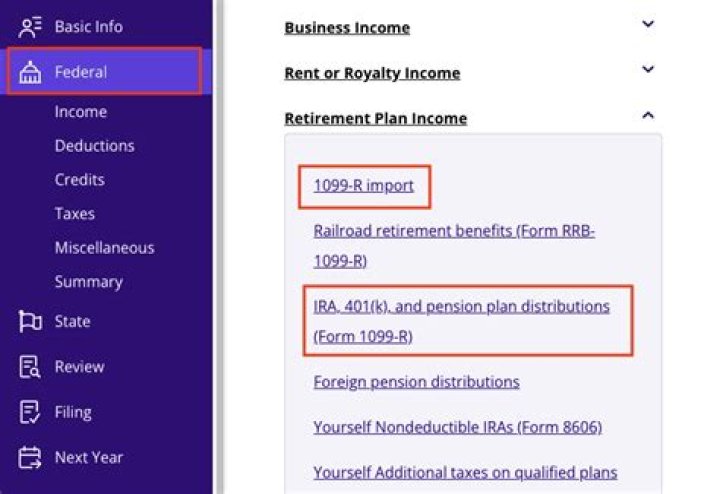The height and width of the screenshot is (494, 720).
Task: Click the State flag icon
Action: [30, 322]
